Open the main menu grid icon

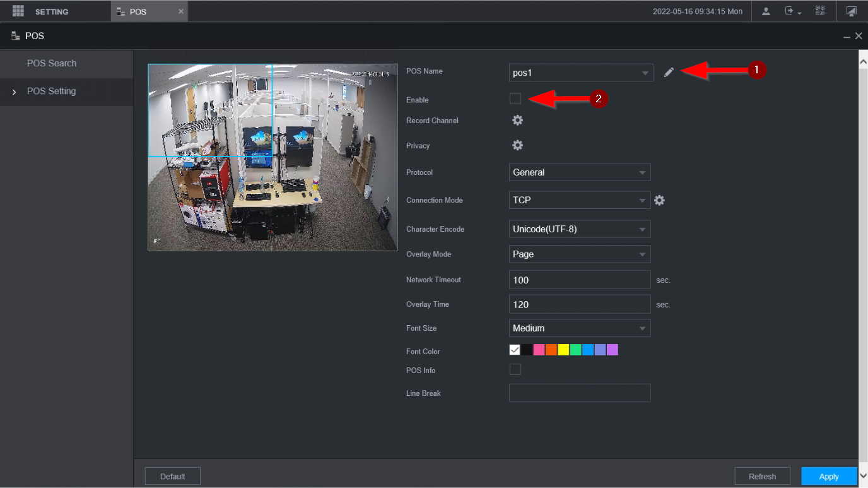18,11
